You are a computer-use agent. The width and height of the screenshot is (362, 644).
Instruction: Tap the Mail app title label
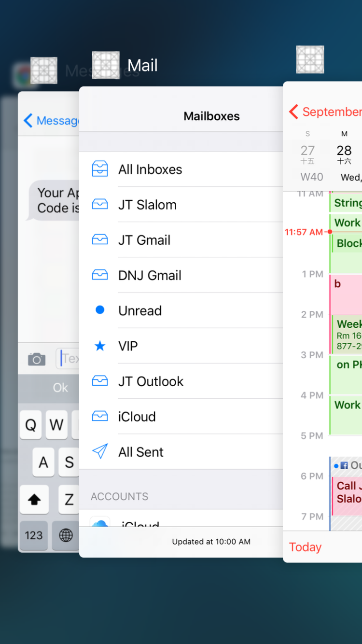pyautogui.click(x=142, y=66)
